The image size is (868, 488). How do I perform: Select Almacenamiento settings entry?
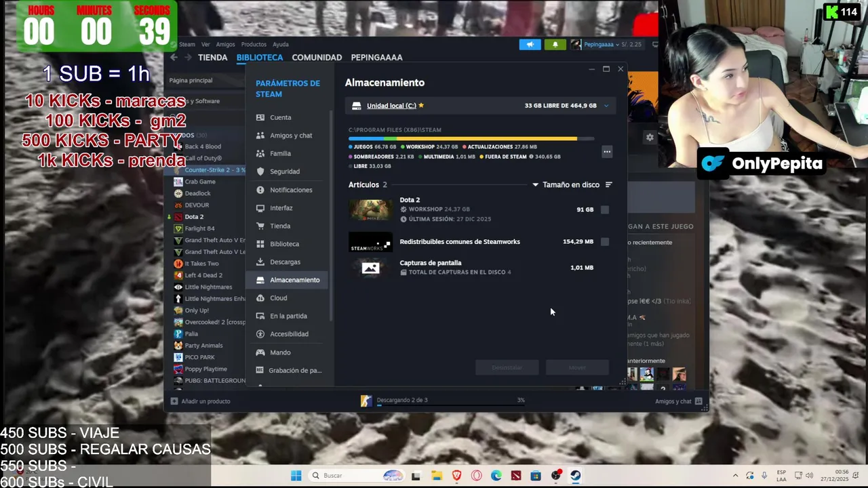coord(288,280)
